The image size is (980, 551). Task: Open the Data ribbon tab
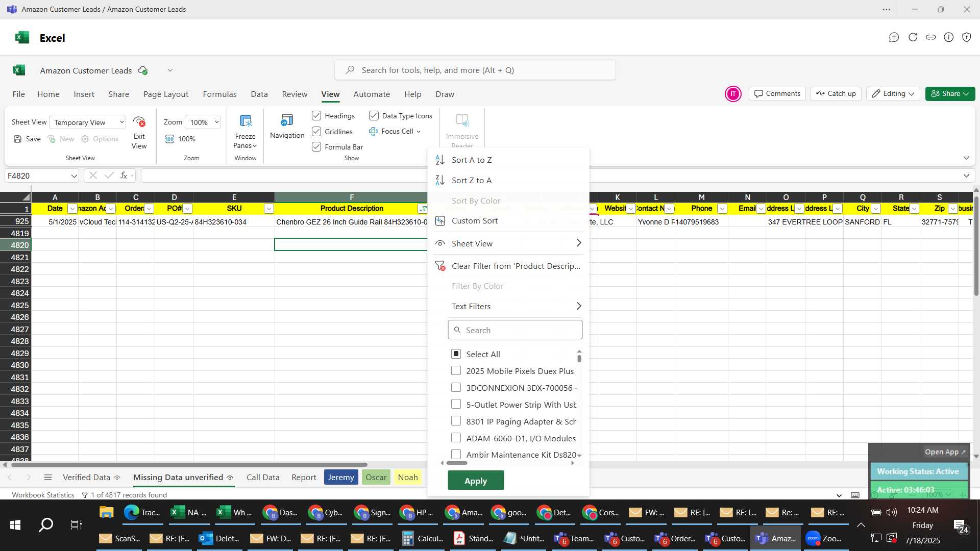pyautogui.click(x=259, y=94)
